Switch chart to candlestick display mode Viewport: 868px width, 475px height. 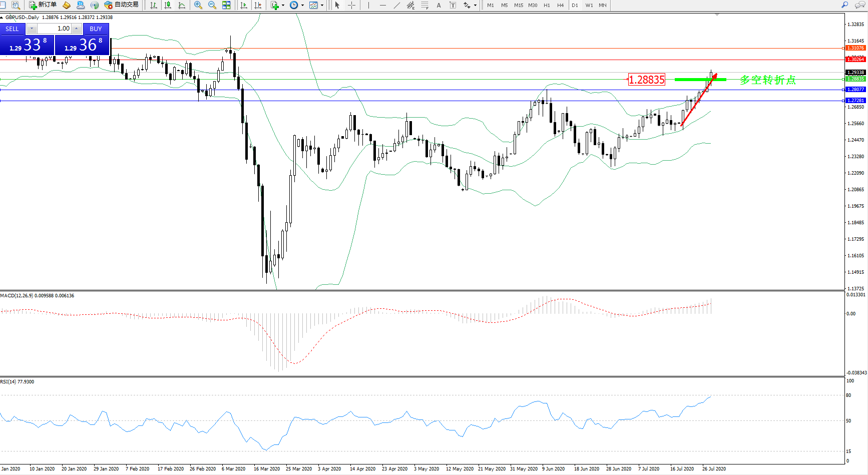pos(168,5)
